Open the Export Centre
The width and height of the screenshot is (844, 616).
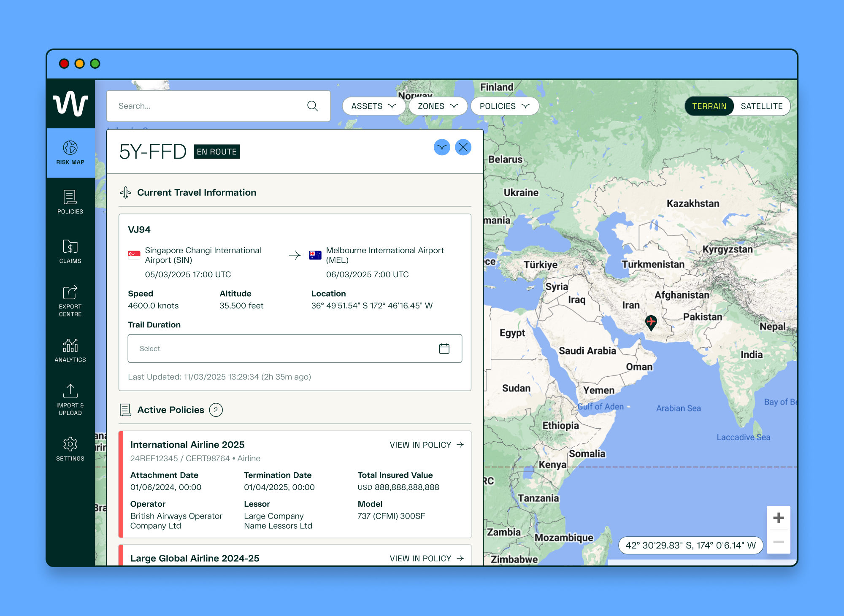coord(70,301)
